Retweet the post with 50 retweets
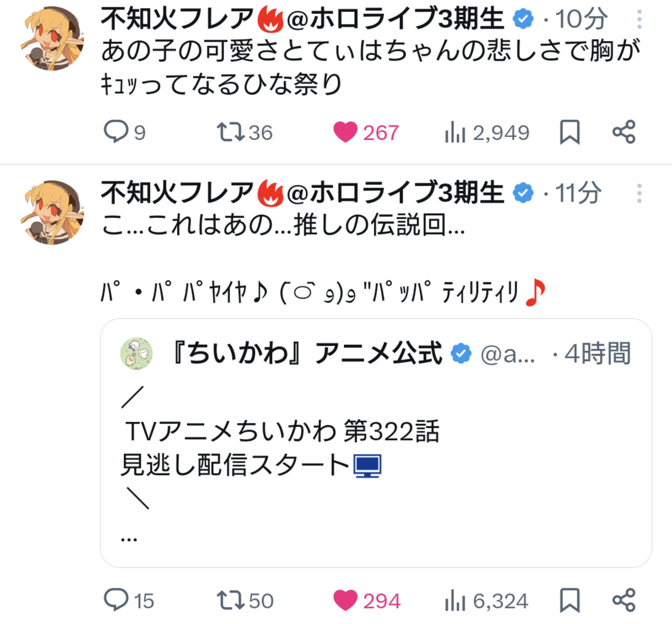Screen dimensions: 672x624 (231, 600)
